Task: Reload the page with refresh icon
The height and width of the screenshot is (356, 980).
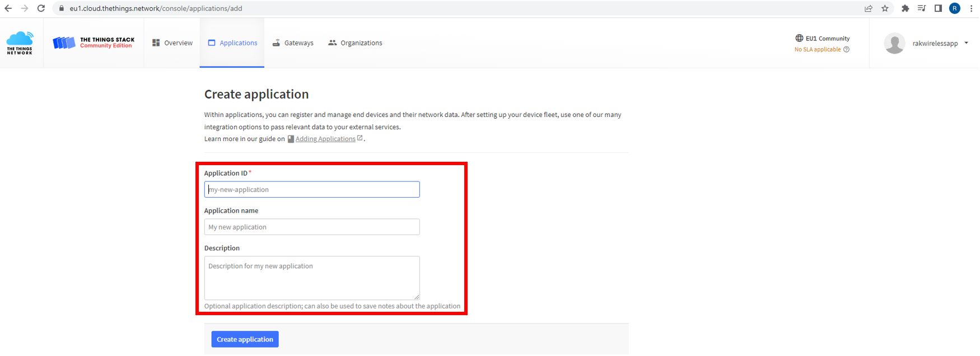Action: (41, 8)
